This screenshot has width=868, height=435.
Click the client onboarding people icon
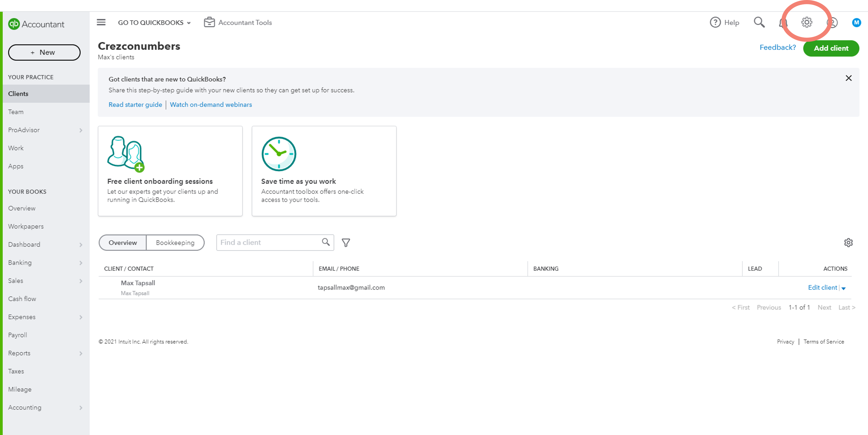(126, 154)
